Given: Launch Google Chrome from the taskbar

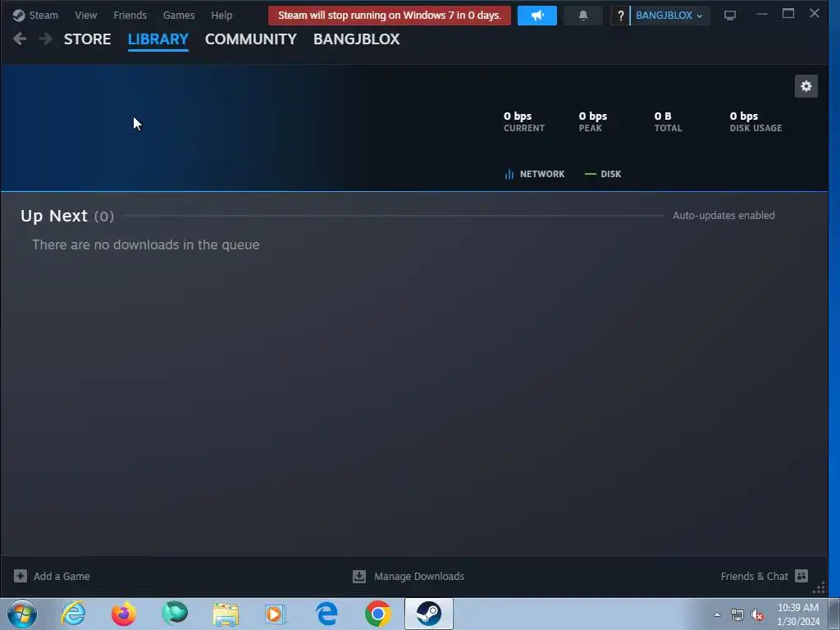Looking at the screenshot, I should [x=377, y=614].
